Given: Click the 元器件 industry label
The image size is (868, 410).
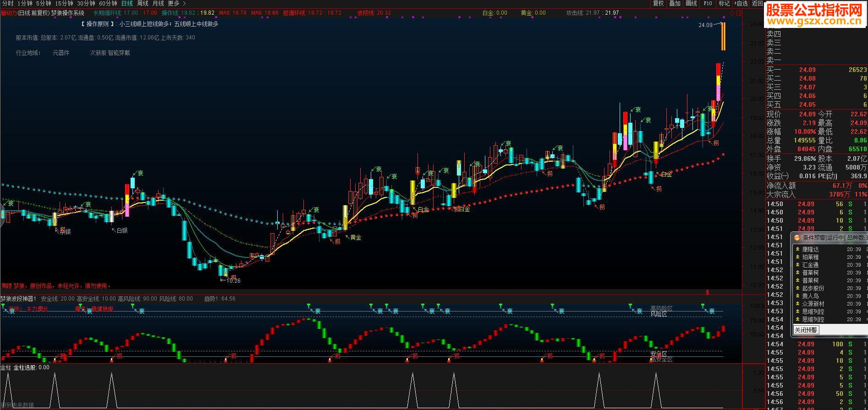Looking at the screenshot, I should pos(61,53).
